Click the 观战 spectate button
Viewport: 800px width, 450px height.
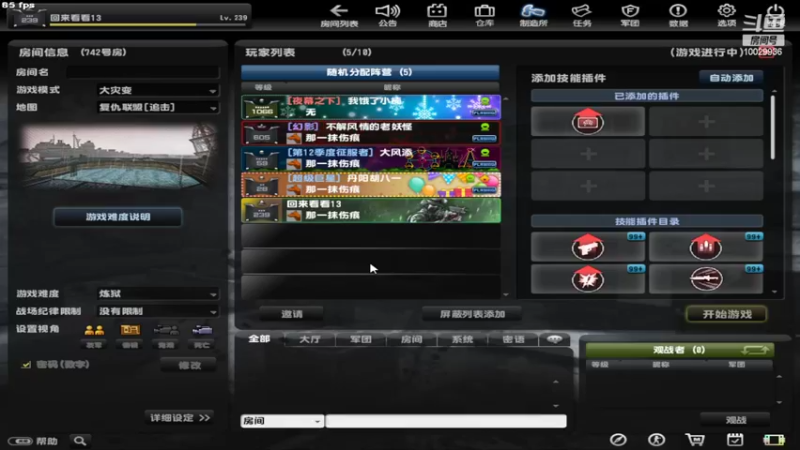coord(735,419)
